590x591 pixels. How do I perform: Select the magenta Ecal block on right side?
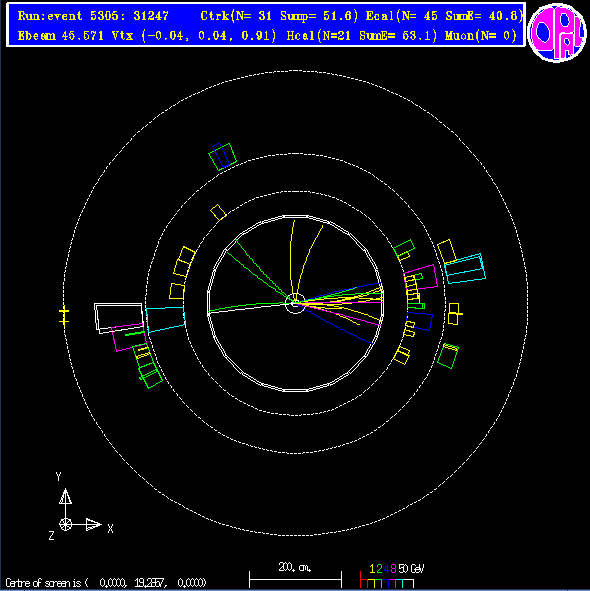421,277
